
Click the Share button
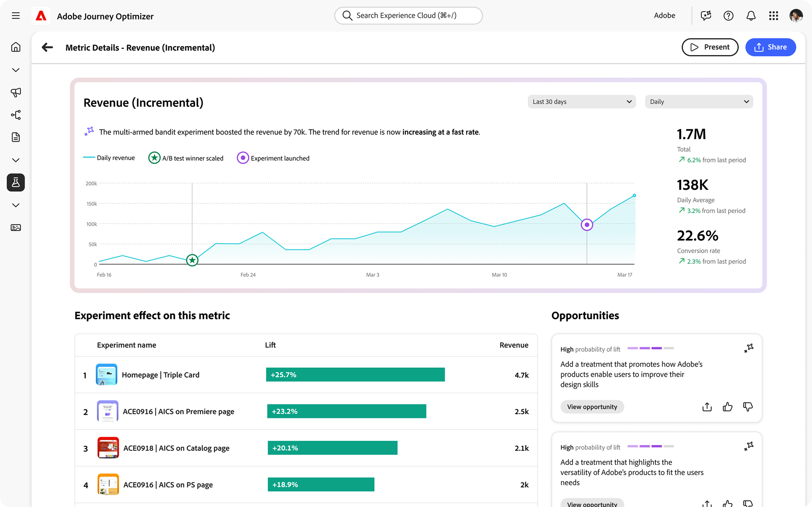[x=770, y=47]
